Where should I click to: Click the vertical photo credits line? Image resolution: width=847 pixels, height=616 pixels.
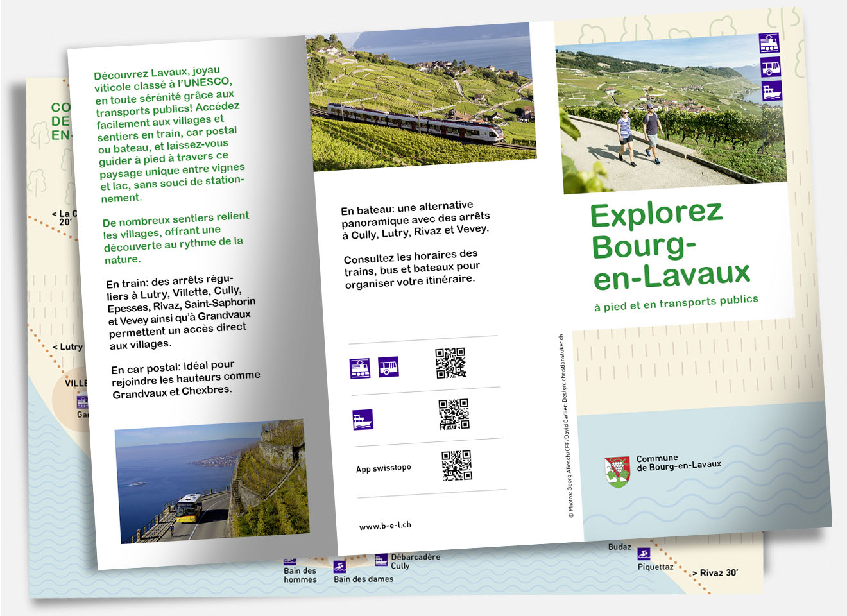point(566,425)
